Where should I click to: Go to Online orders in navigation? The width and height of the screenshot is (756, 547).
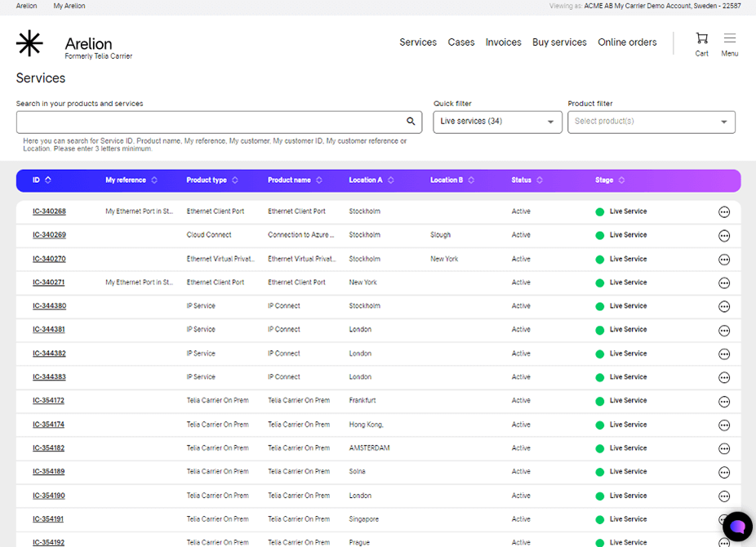[x=627, y=42]
